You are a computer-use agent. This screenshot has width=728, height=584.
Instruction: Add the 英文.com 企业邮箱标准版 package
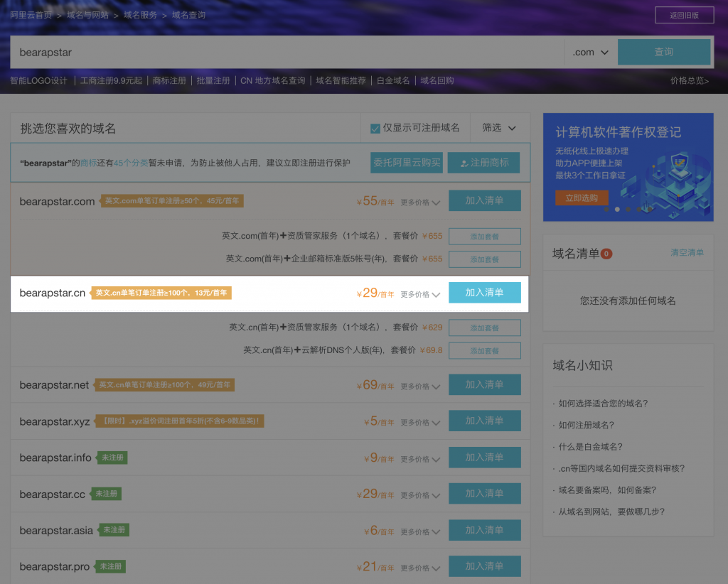(484, 259)
